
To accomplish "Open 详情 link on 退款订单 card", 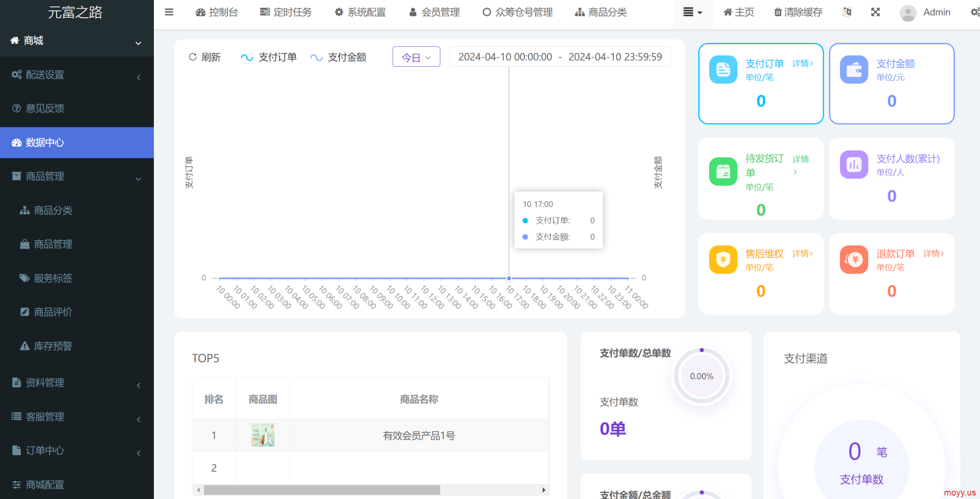I will (933, 253).
